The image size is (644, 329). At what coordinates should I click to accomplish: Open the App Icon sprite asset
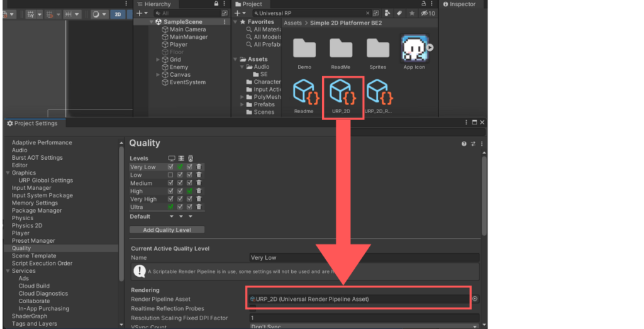(x=414, y=48)
